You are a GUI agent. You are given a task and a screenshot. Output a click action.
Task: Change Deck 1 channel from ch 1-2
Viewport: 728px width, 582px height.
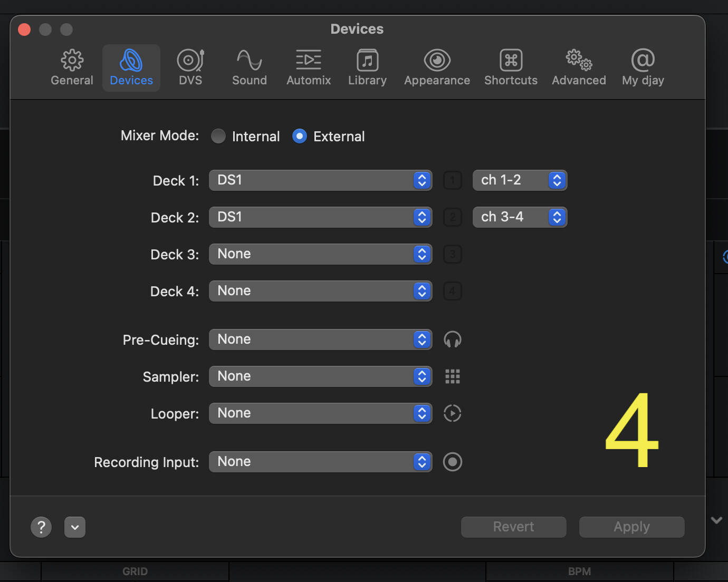coord(520,180)
